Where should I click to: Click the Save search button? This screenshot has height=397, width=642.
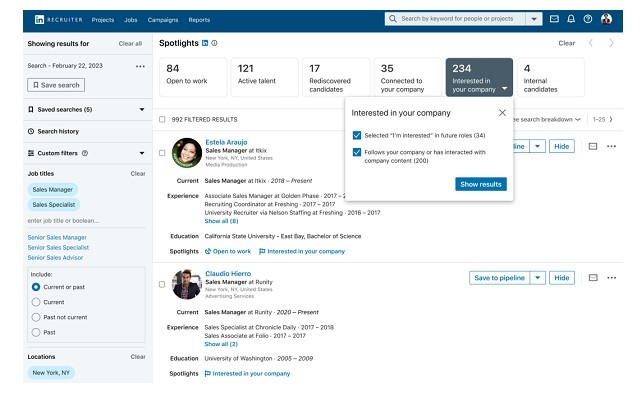tap(56, 85)
